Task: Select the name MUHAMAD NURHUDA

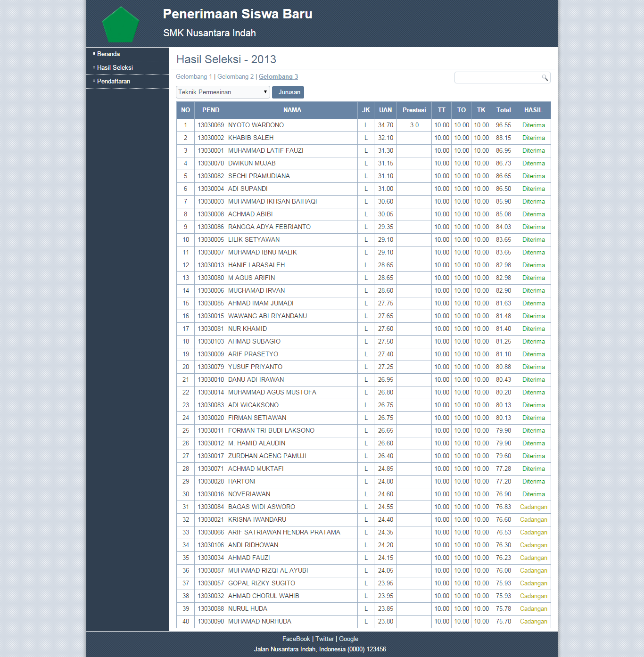Action: point(260,621)
